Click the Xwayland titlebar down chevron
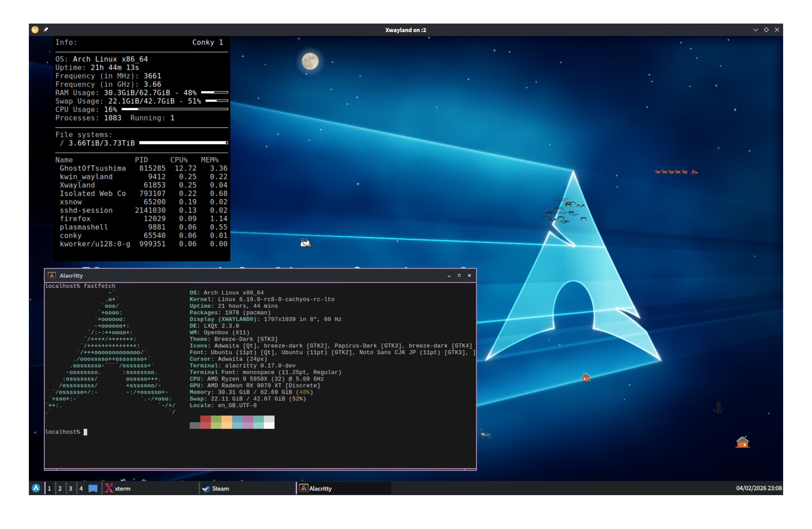 (x=755, y=30)
